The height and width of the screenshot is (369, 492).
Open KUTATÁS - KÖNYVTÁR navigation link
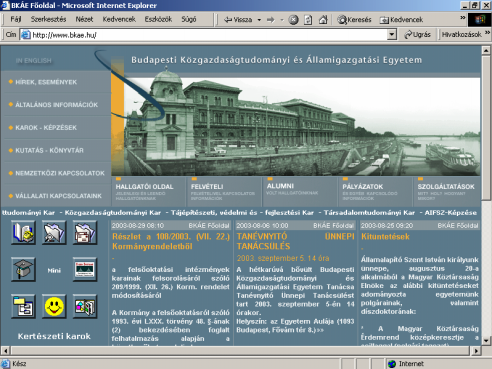tap(49, 150)
